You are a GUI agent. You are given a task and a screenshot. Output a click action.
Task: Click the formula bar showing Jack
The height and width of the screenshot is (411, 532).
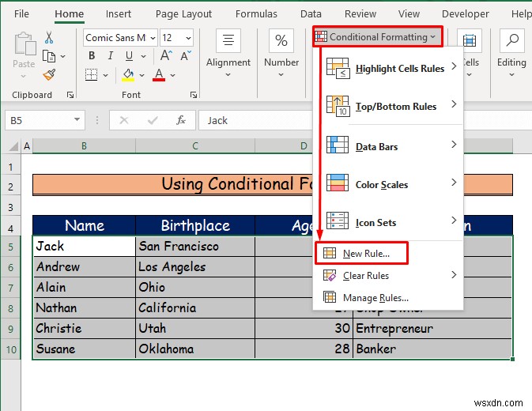(255, 120)
